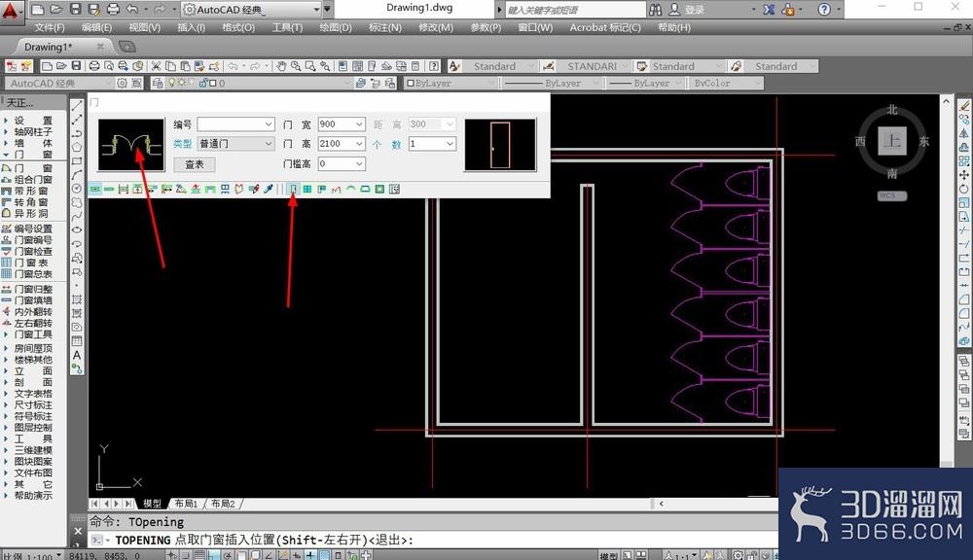Open the 文件(F) menu
The image size is (973, 560).
point(50,27)
